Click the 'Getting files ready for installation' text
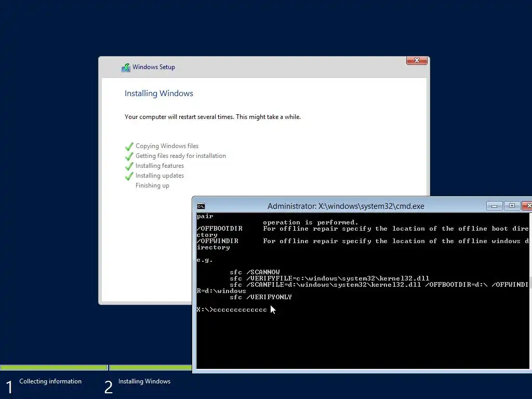Image resolution: width=532 pixels, height=399 pixels. click(x=180, y=156)
